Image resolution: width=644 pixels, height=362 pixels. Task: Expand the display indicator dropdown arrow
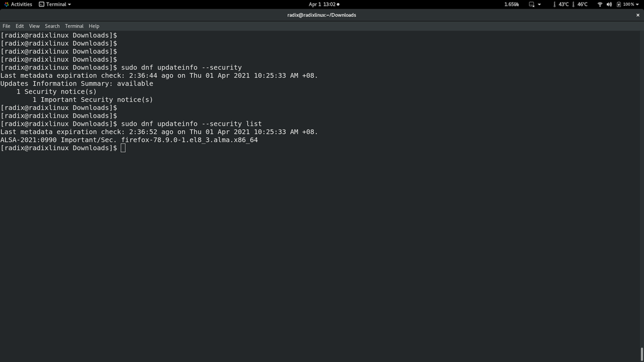click(x=540, y=4)
